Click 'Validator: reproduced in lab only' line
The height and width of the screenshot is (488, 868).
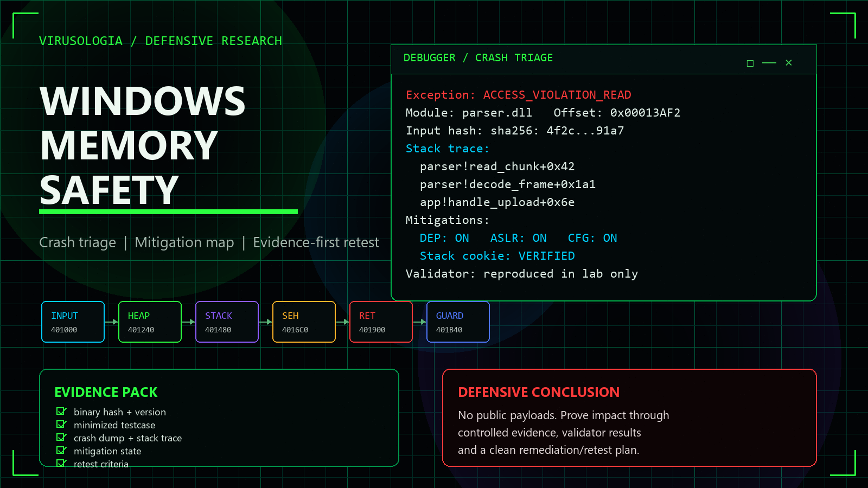tap(521, 274)
